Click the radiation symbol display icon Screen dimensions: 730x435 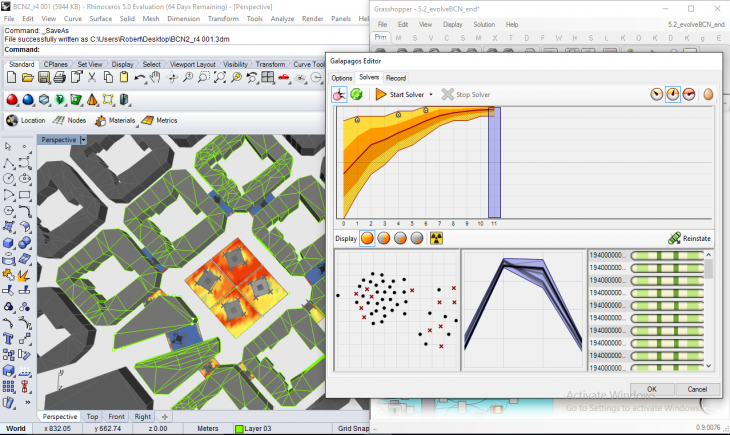point(436,238)
